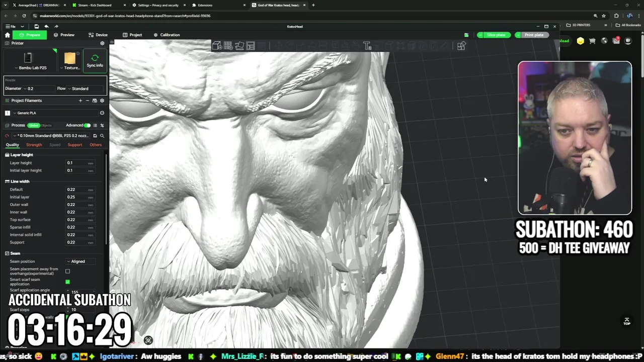Click MakerWorld yellow hexagon points icon

[x=581, y=41]
